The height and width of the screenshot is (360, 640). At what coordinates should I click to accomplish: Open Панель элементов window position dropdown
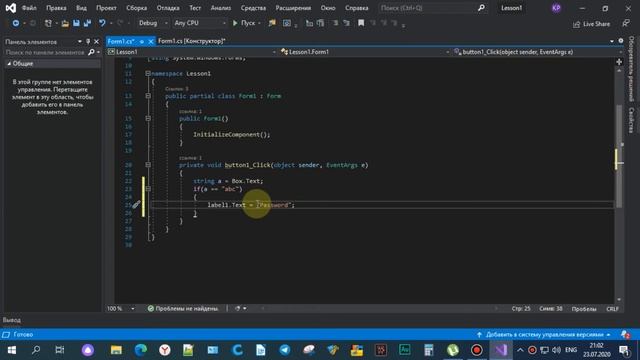[x=80, y=42]
